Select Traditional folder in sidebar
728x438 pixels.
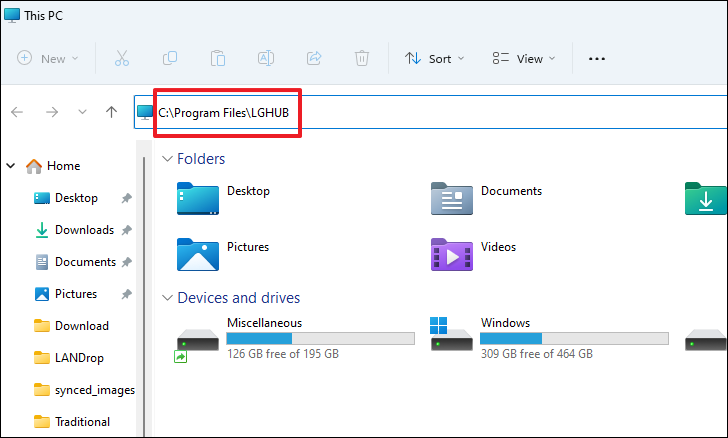(72, 422)
